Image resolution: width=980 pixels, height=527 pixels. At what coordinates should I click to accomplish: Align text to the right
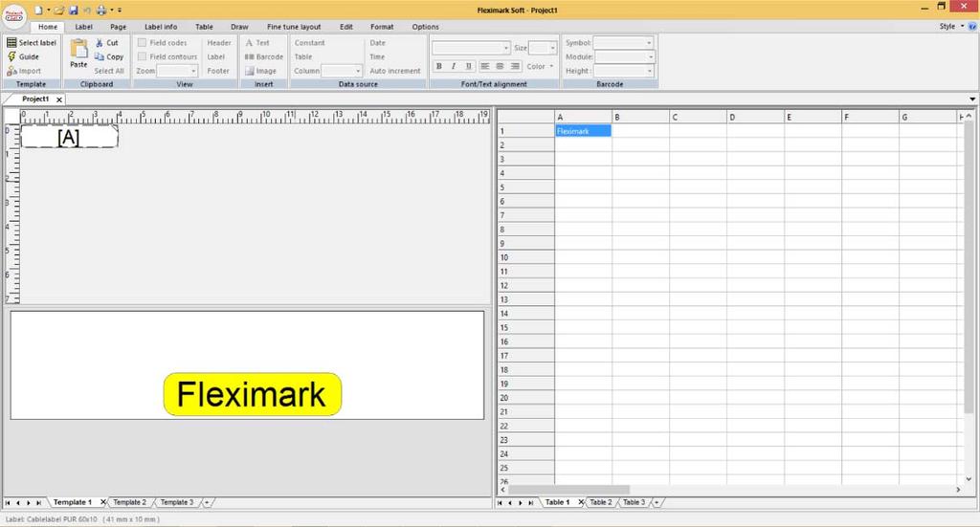click(515, 66)
